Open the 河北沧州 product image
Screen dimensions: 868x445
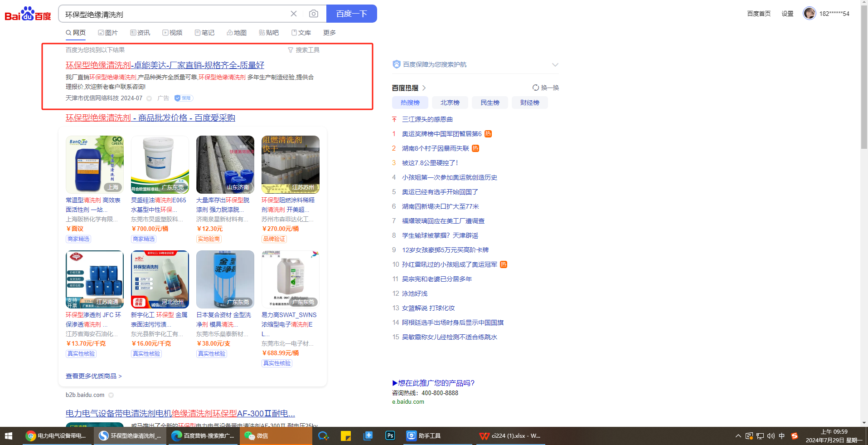point(160,279)
